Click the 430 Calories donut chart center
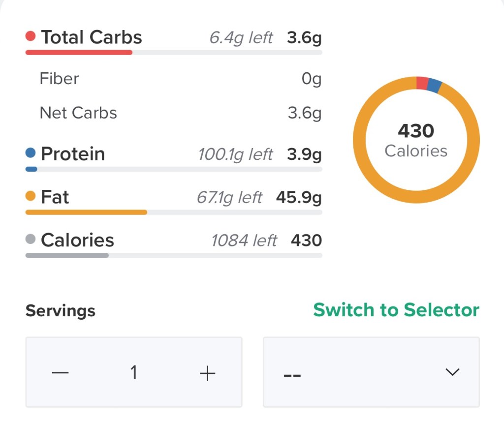Image resolution: width=504 pixels, height=422 pixels. point(416,140)
